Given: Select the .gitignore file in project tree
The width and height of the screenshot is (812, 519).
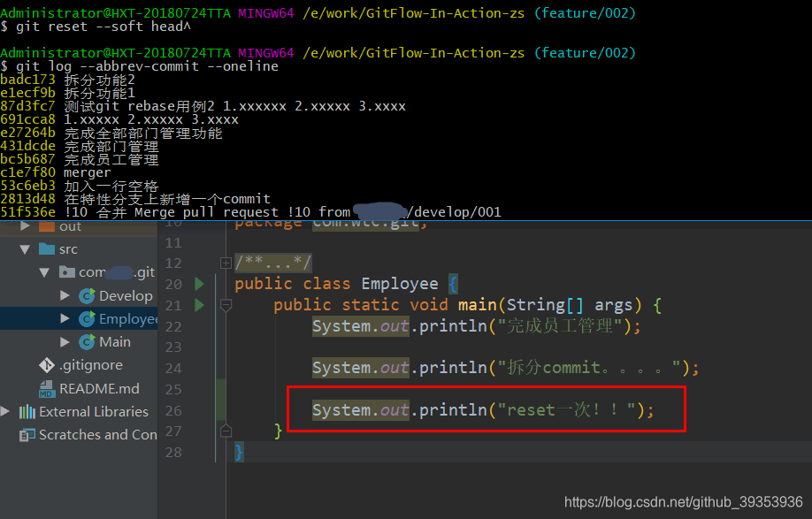Looking at the screenshot, I should pyautogui.click(x=90, y=365).
